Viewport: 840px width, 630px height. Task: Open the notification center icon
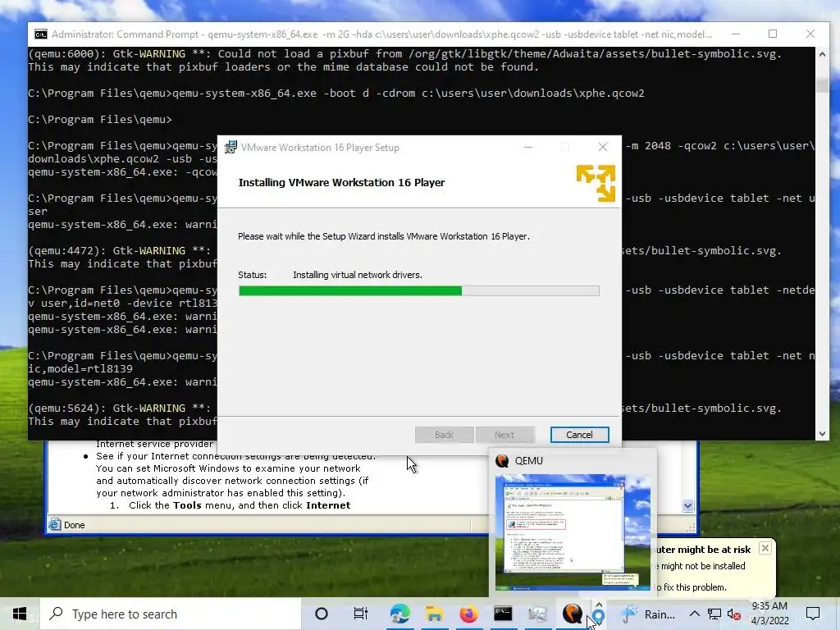pos(813,614)
